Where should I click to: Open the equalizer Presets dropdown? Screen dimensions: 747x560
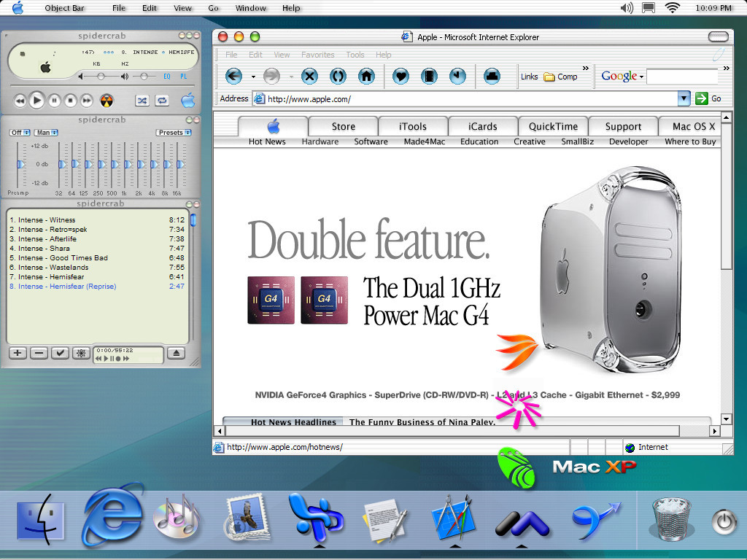pyautogui.click(x=174, y=133)
